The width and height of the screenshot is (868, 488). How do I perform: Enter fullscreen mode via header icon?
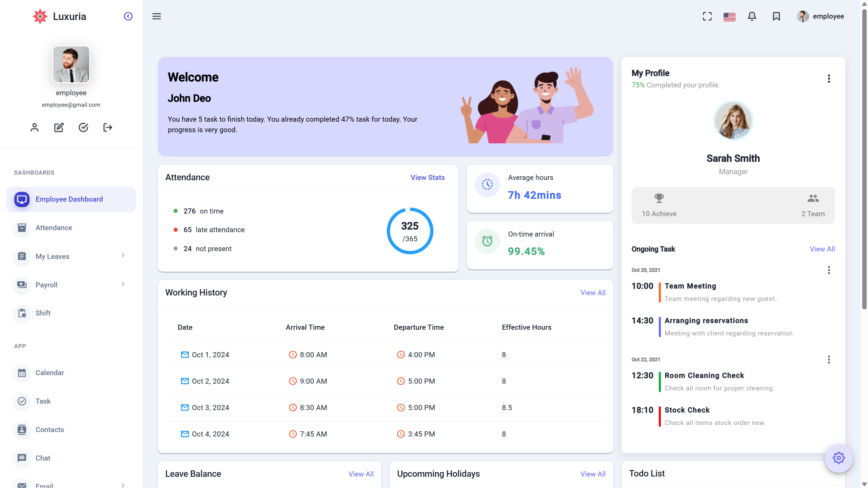[707, 16]
